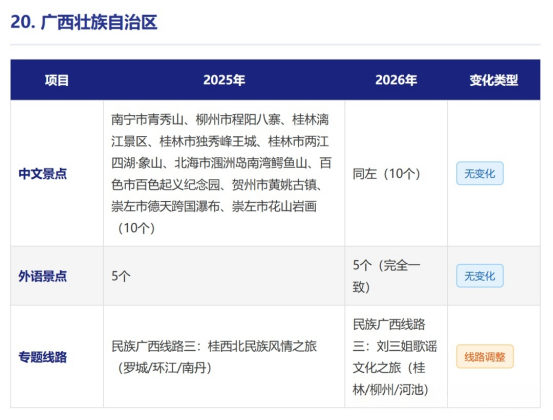Viewport: 553px width, 420px height.
Task: Click the 5个（完全一致）cell
Action: pyautogui.click(x=387, y=276)
